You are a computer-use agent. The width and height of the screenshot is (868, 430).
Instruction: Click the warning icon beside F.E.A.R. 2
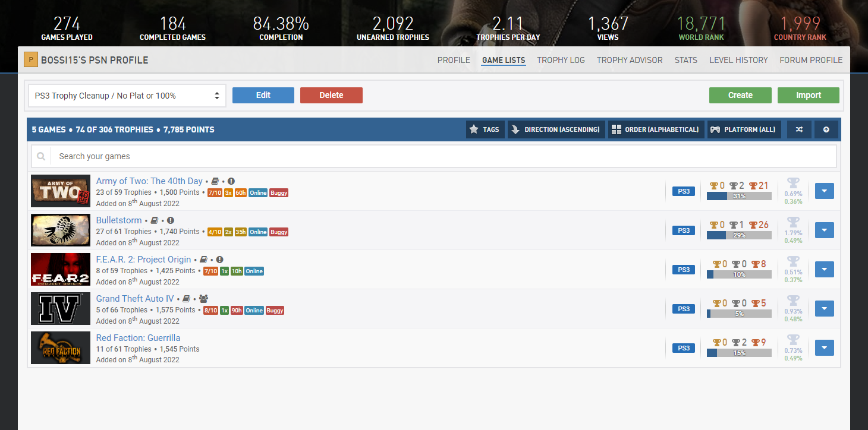[219, 260]
